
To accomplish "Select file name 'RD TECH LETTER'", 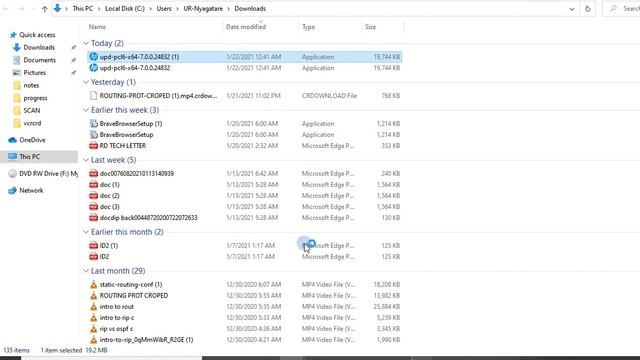I will (123, 146).
